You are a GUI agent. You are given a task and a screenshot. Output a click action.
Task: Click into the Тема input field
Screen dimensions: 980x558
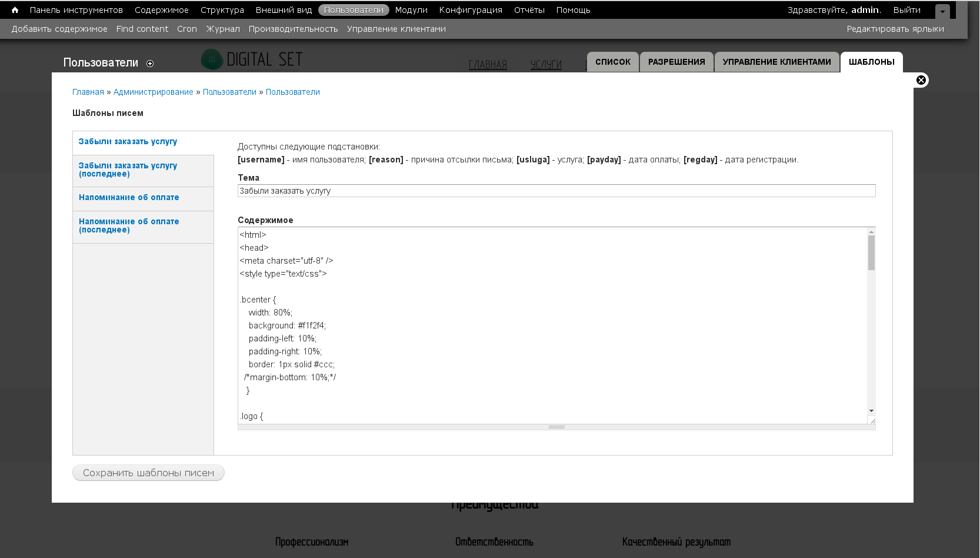556,191
